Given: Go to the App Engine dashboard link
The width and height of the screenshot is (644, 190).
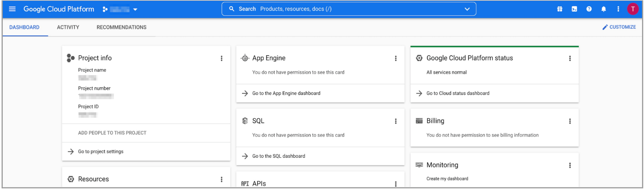Looking at the screenshot, I should coord(286,93).
